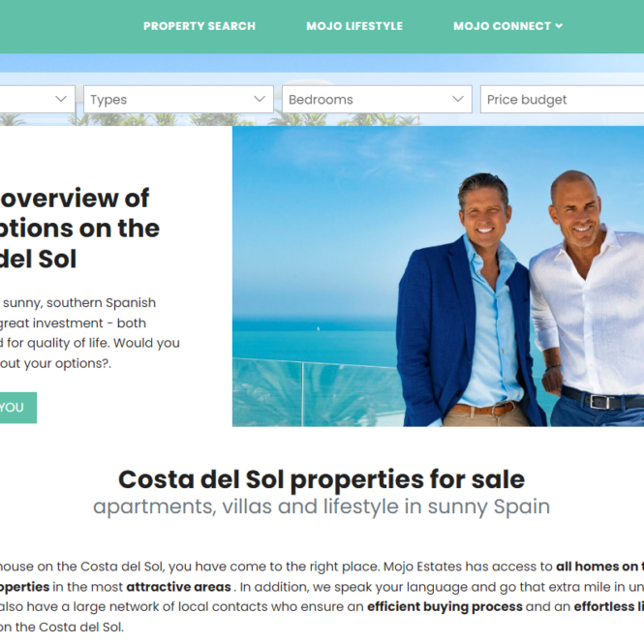Screen dimensions: 644x644
Task: Click the leftmost partially visible dropdown arrow
Action: pos(61,99)
